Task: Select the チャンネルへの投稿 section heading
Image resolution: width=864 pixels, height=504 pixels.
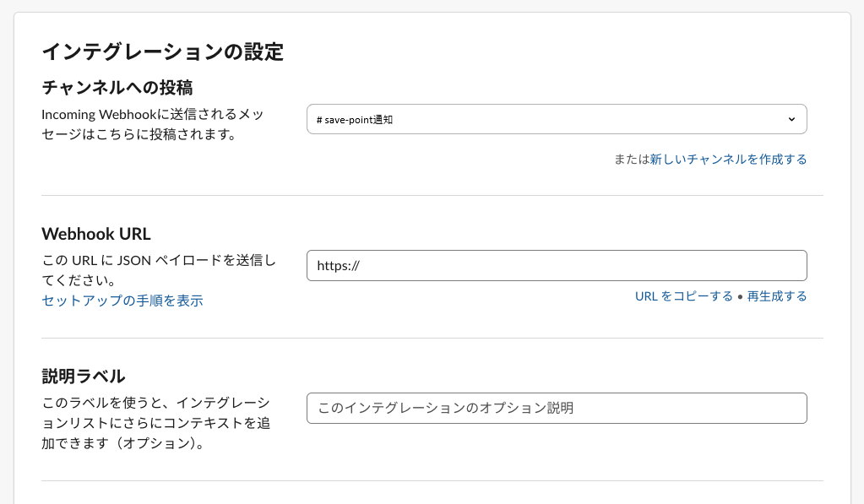Action: (117, 87)
